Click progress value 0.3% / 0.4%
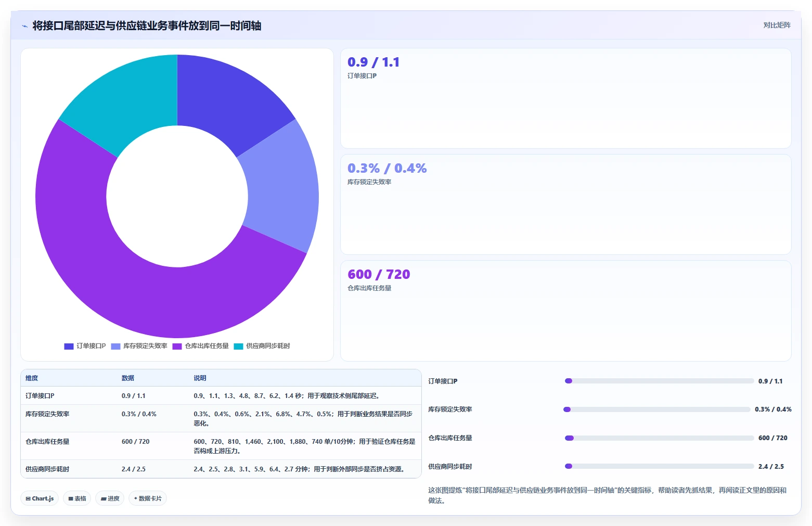This screenshot has height=526, width=812. point(773,409)
